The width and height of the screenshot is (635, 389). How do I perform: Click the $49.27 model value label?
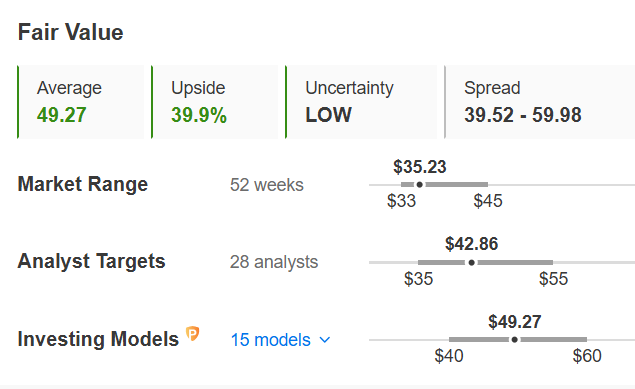(514, 322)
